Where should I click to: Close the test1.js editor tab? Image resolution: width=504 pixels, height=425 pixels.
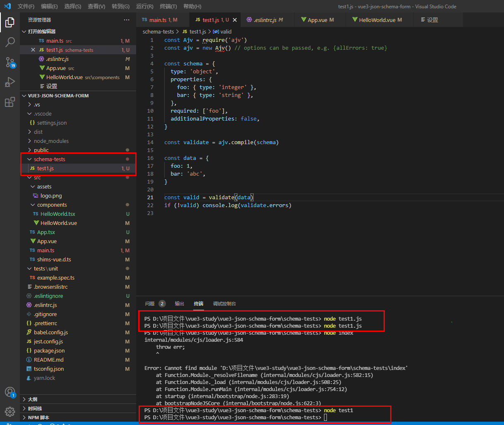pos(235,20)
